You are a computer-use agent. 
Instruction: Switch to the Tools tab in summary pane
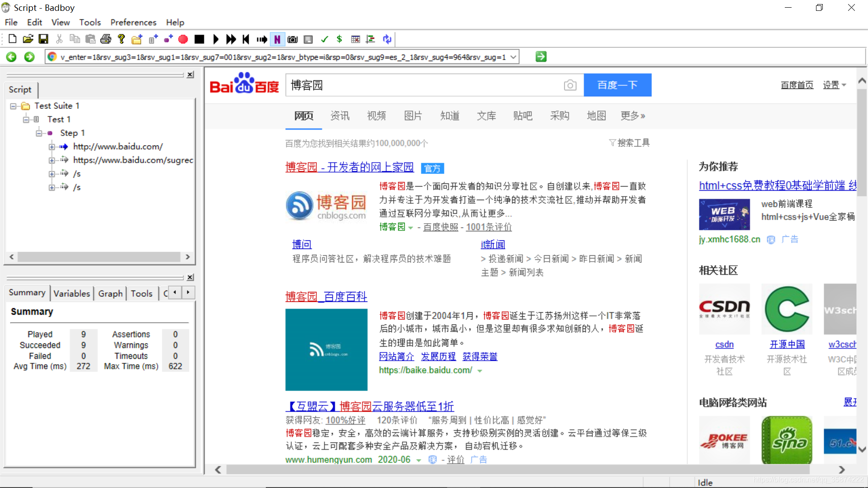click(x=142, y=294)
